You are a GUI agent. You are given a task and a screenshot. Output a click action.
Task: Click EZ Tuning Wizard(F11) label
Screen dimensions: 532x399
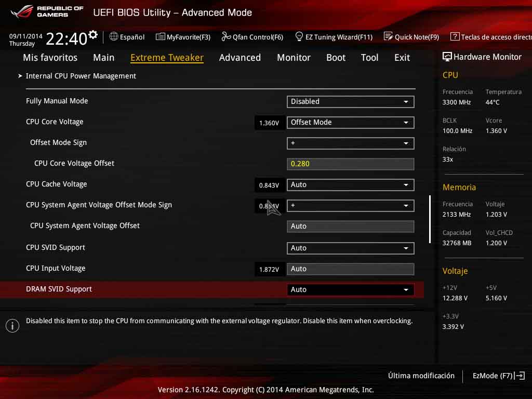click(x=339, y=37)
